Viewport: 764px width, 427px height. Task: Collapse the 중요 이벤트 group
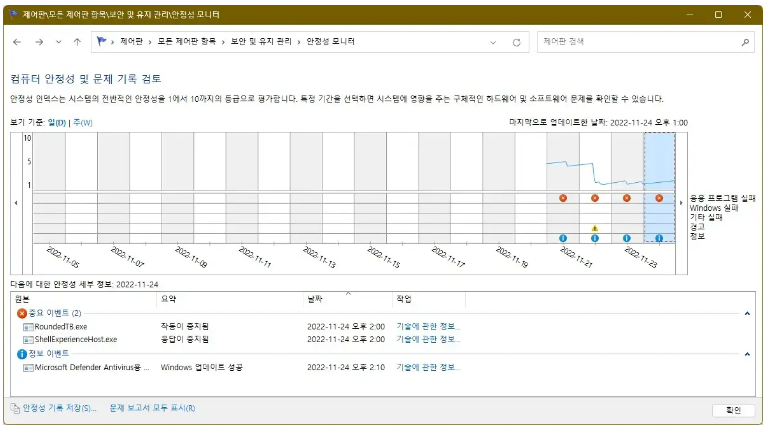[747, 313]
